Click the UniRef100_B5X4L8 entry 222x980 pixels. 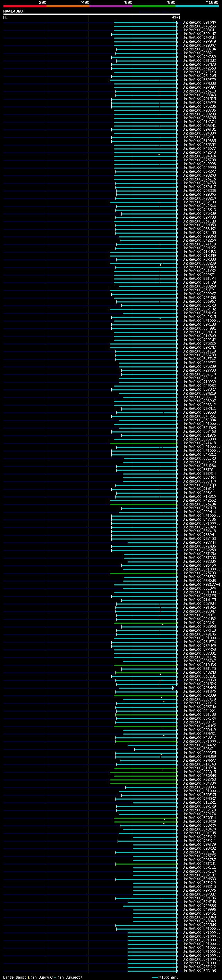(x=199, y=531)
